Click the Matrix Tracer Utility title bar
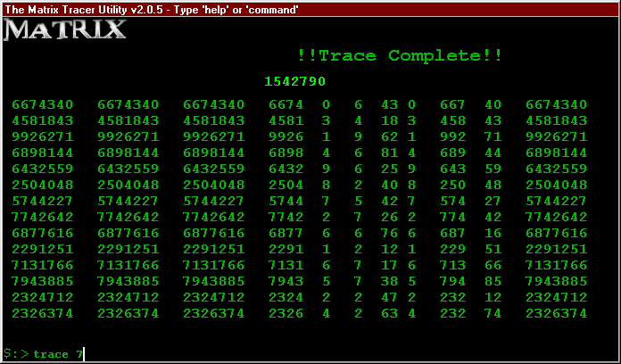621x364 pixels. coord(152,9)
